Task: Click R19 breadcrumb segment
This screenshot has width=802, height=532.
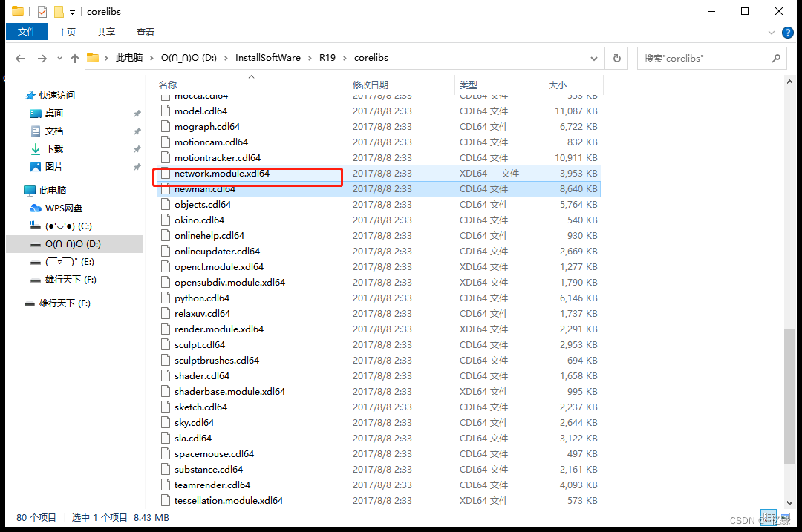Action: tap(327, 58)
